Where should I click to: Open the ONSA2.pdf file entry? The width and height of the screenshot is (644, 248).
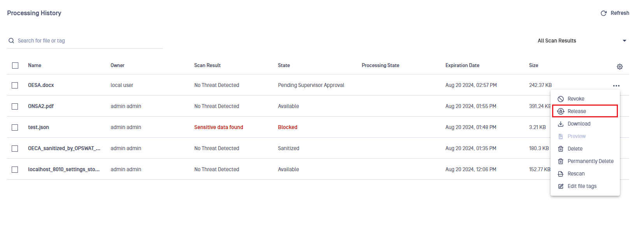[41, 106]
